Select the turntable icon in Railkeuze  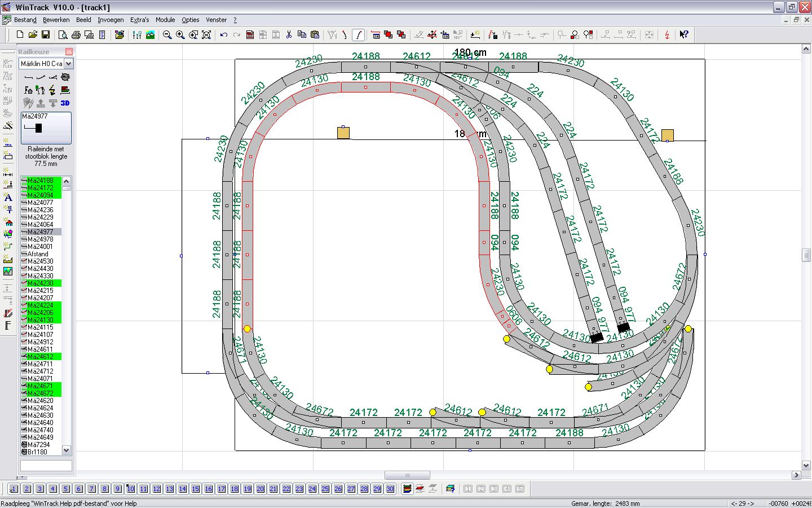coord(65,77)
